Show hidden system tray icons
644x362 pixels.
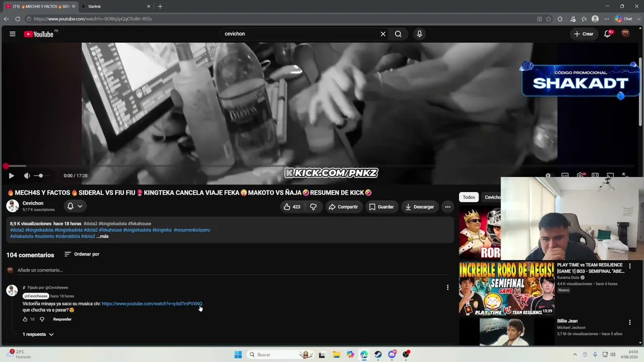(575, 354)
